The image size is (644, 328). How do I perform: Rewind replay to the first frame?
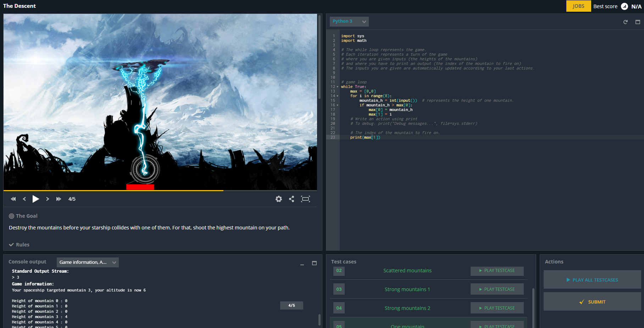point(13,199)
